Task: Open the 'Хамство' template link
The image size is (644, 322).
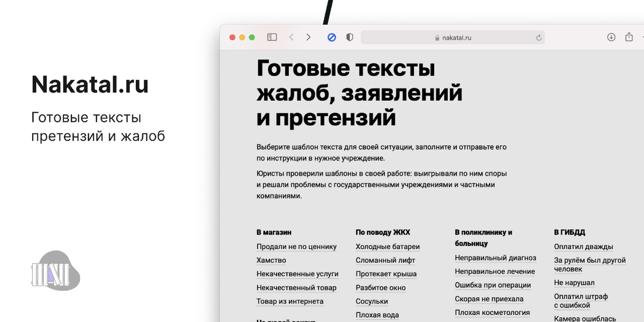Action: click(x=271, y=260)
